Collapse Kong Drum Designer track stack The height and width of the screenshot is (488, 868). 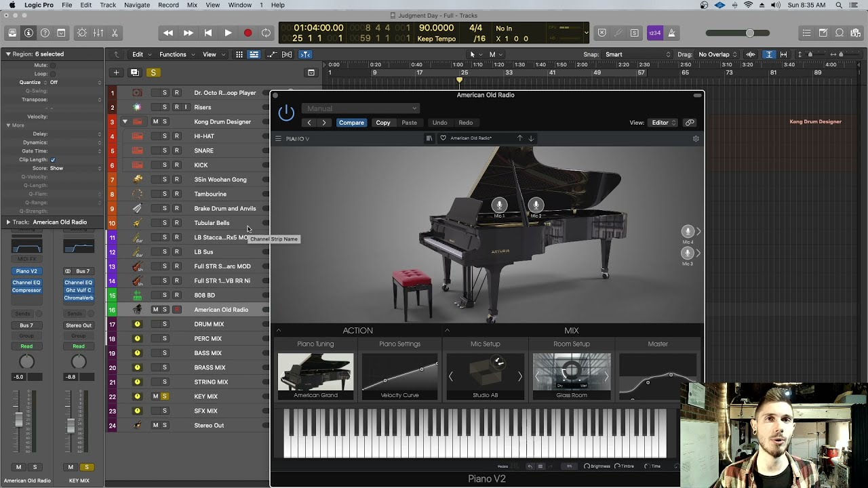pyautogui.click(x=125, y=122)
